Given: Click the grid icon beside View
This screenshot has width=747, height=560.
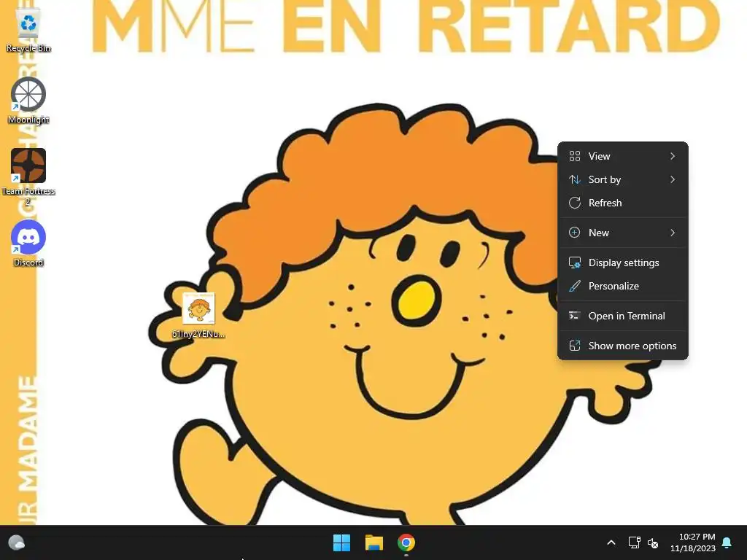Looking at the screenshot, I should [575, 156].
